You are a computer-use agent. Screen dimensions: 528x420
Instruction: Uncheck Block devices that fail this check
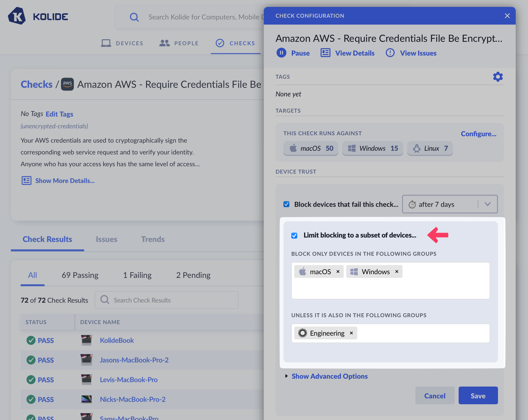click(286, 204)
